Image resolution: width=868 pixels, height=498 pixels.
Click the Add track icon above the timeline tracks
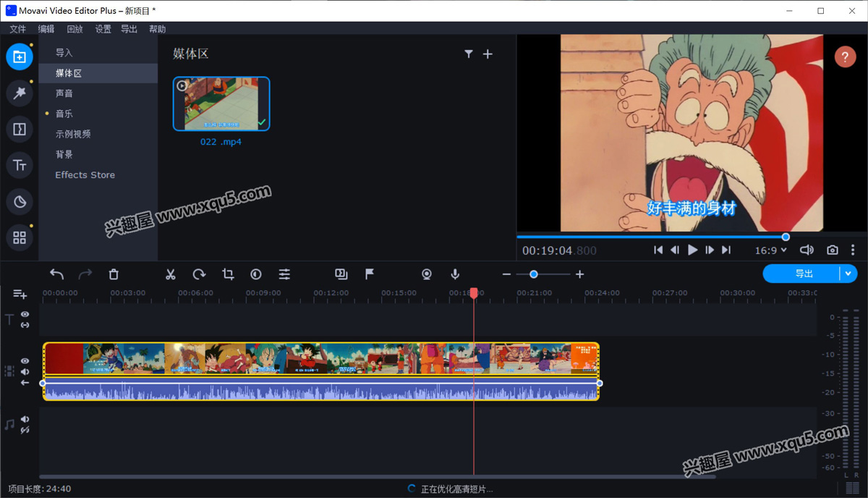click(x=20, y=294)
